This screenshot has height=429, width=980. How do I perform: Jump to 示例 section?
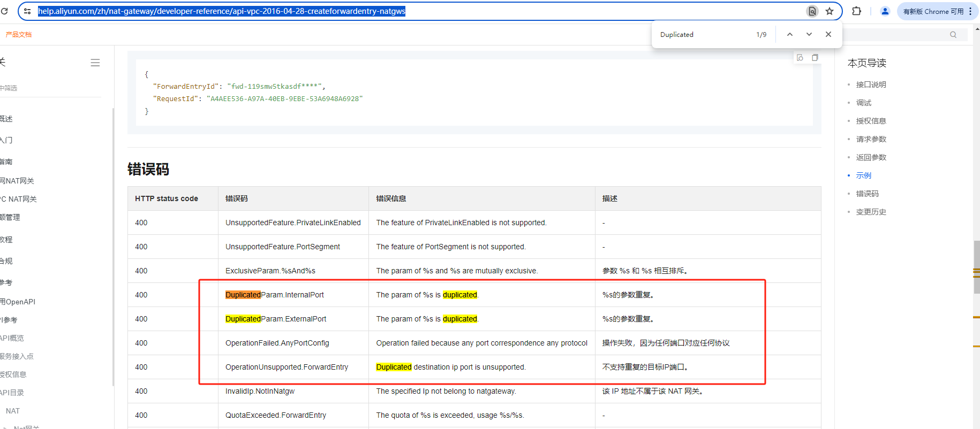863,175
